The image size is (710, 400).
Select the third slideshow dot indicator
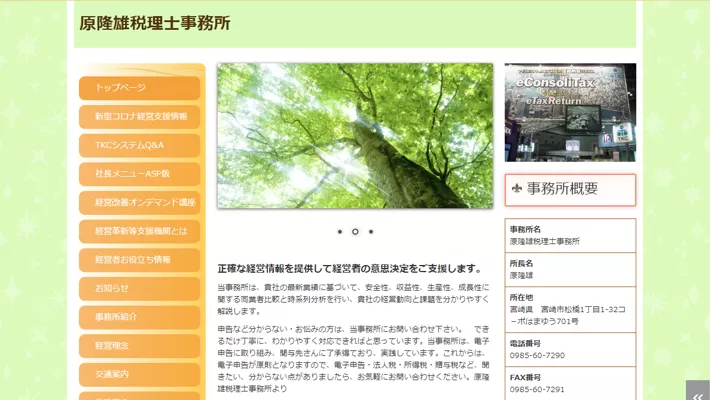371,231
